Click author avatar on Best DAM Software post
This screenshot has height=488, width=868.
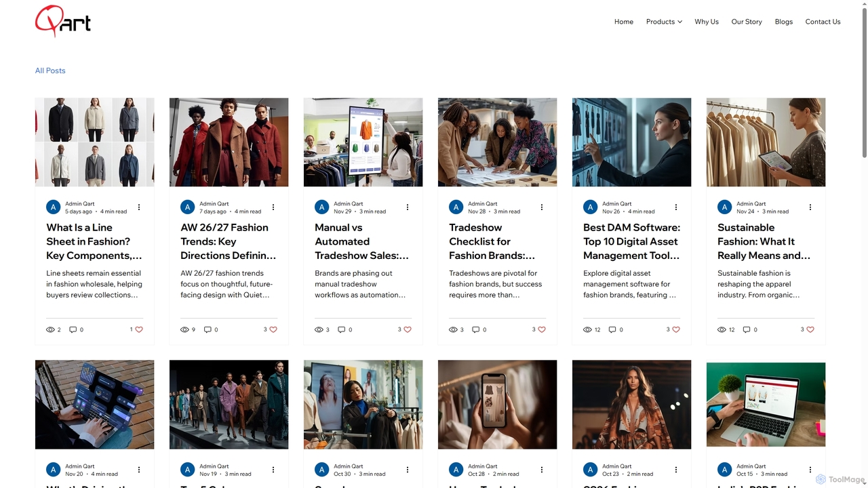[x=591, y=207]
